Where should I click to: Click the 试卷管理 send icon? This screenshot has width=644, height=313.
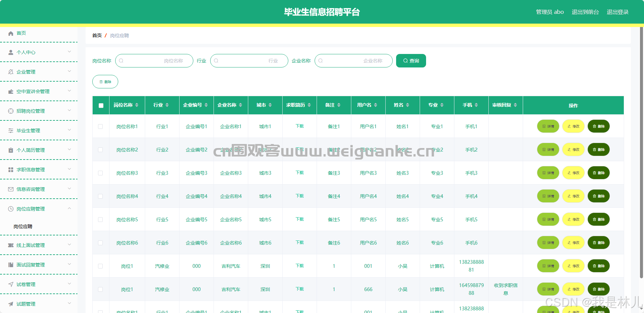pyautogui.click(x=11, y=284)
